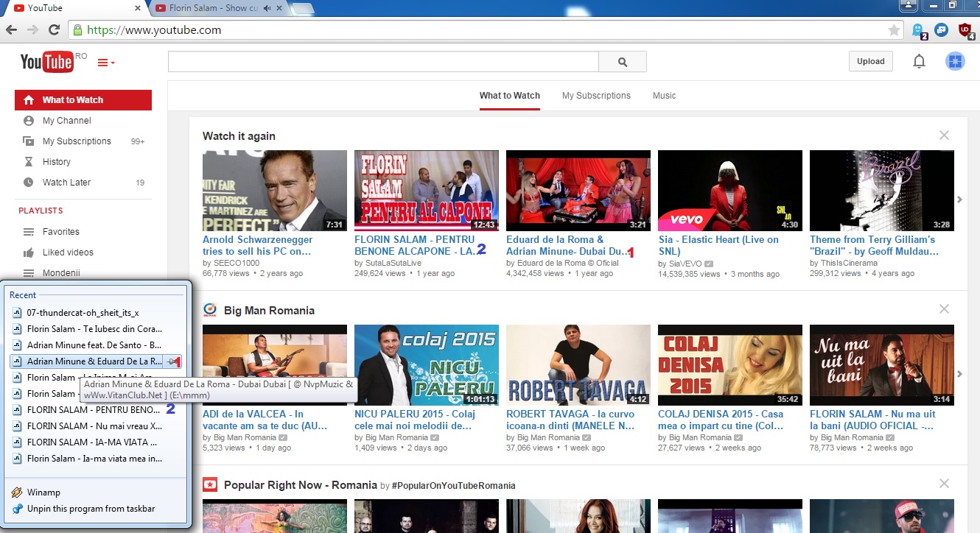Visit the SutaLaSutaLive channel link
This screenshot has width=980, height=533.
click(393, 263)
